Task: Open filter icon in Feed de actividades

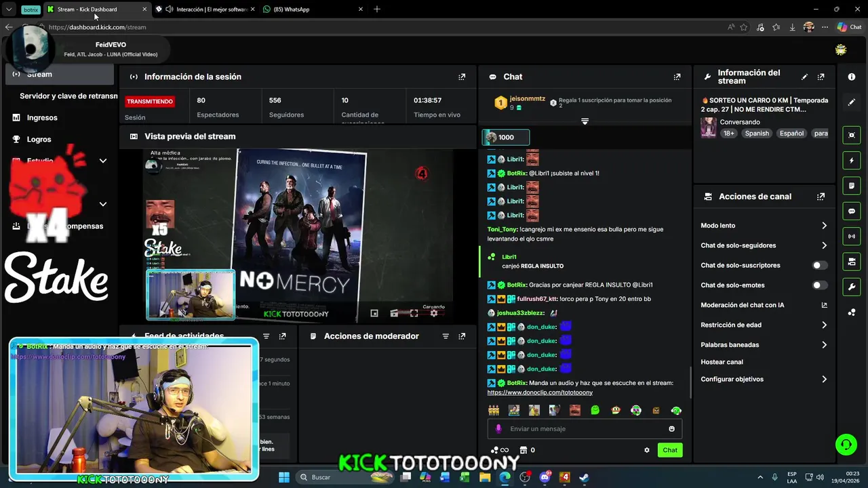Action: click(x=266, y=336)
